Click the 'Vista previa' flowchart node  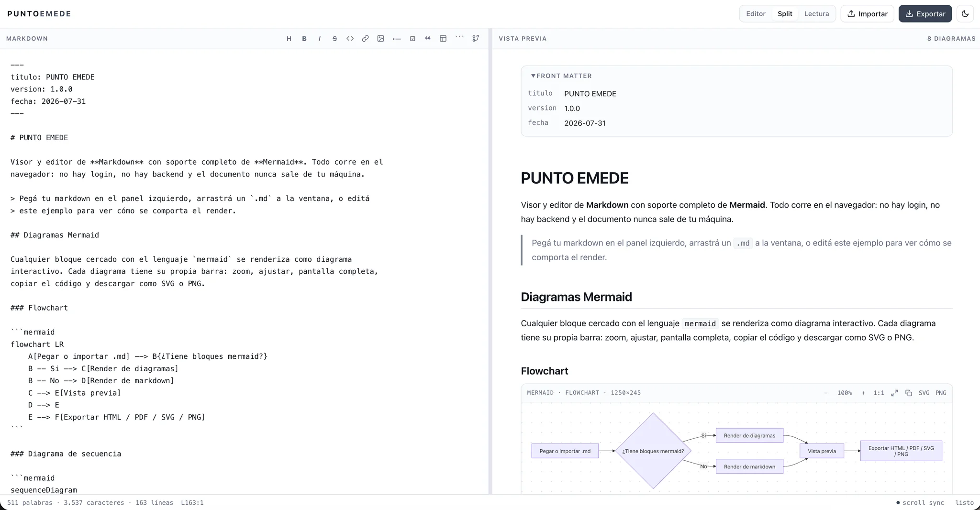tap(822, 451)
